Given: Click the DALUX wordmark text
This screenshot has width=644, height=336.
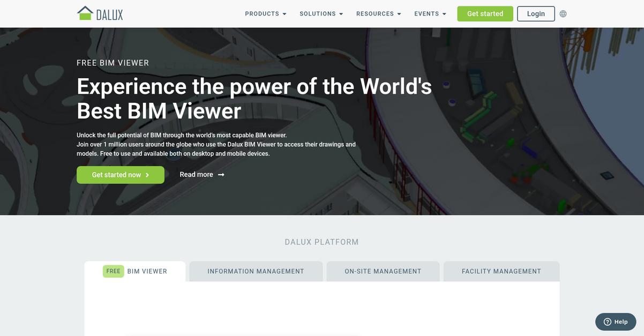Looking at the screenshot, I should coord(109,14).
